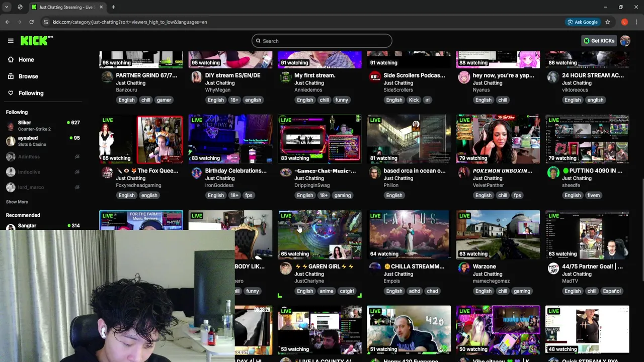
Task: Click fivem tag under sheedfe stream
Action: (593, 196)
